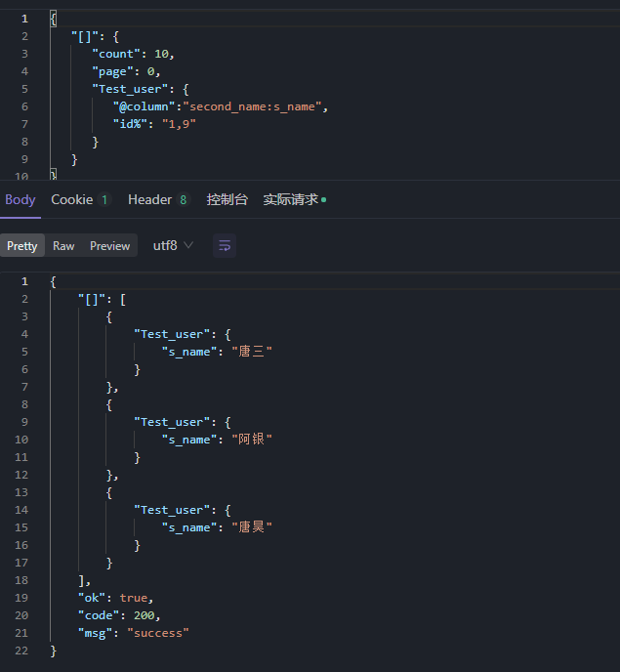620x672 pixels.
Task: Click the Cookie count badge 1
Action: click(x=104, y=199)
